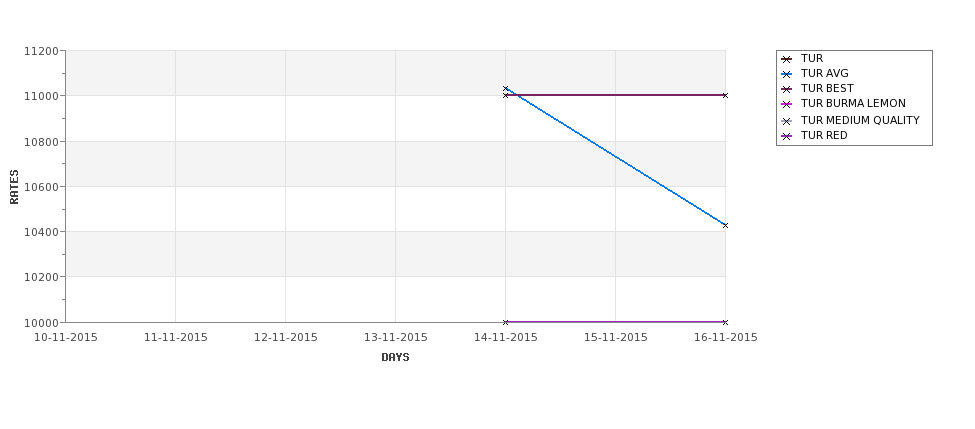Click the 14-11-2015 x-axis date label
This screenshot has height=429, width=975.
click(x=506, y=337)
